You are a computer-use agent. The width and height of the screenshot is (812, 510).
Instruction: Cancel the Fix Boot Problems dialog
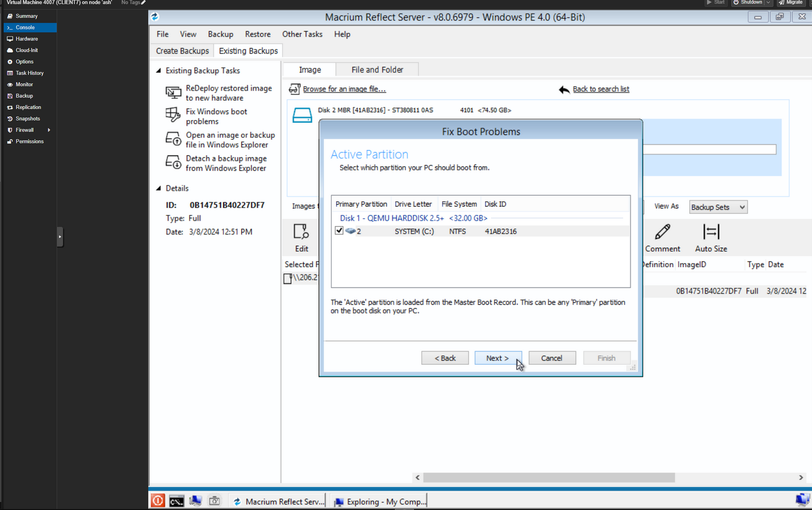552,358
